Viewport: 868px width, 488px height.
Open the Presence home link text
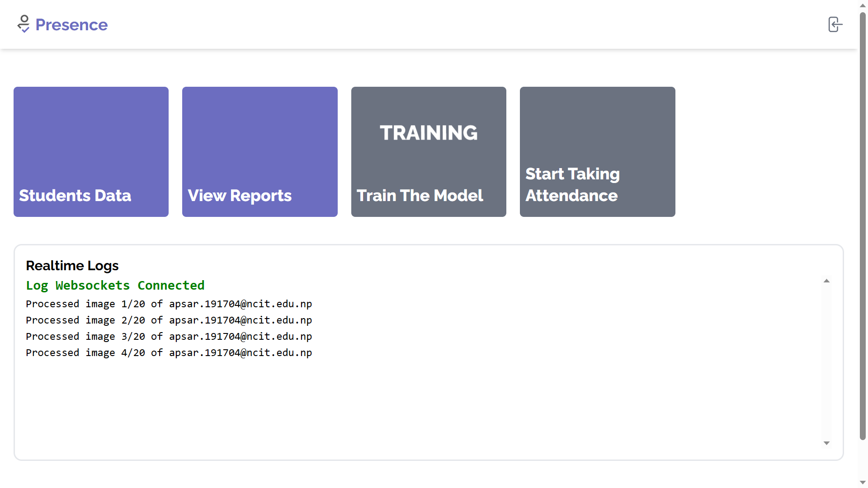(71, 25)
